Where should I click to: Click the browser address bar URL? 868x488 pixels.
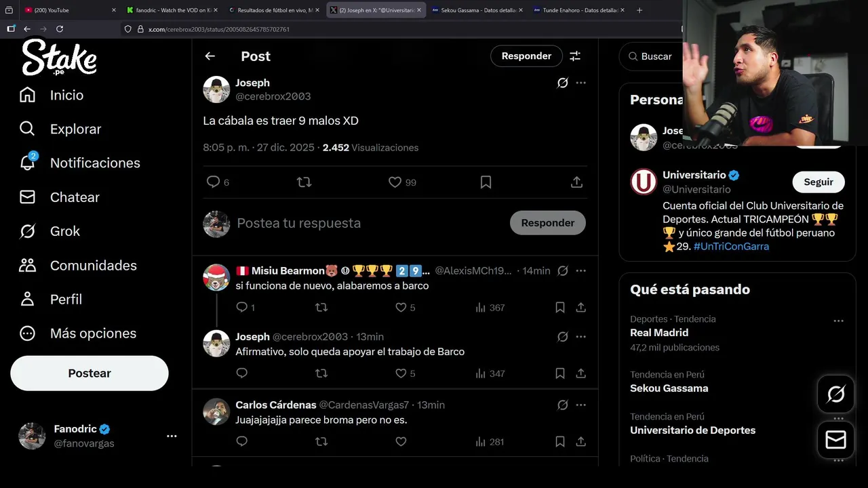pos(219,29)
